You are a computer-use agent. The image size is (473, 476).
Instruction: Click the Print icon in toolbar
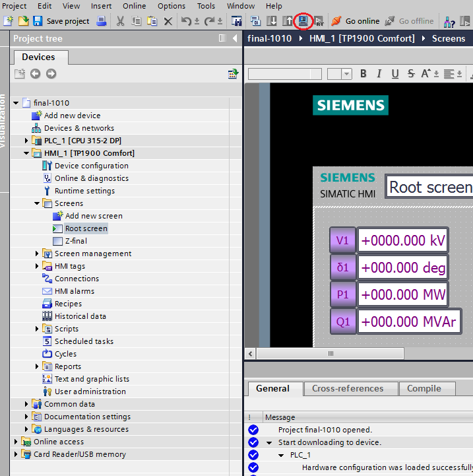[102, 21]
